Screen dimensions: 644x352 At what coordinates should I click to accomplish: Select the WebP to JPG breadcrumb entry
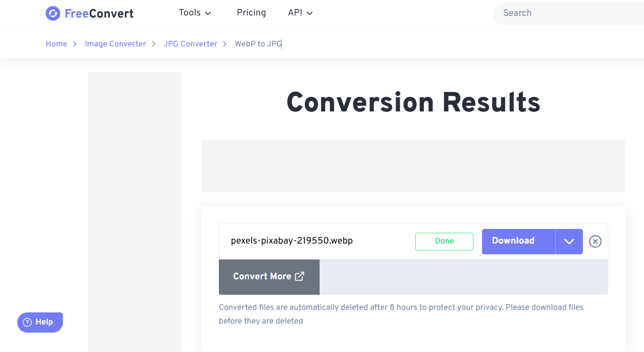tap(258, 44)
